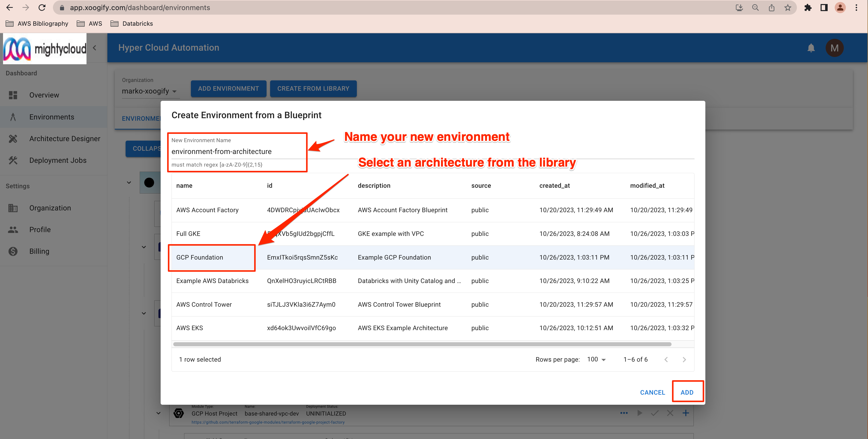Open the Rows per page dropdown
This screenshot has width=868, height=439.
coord(596,360)
